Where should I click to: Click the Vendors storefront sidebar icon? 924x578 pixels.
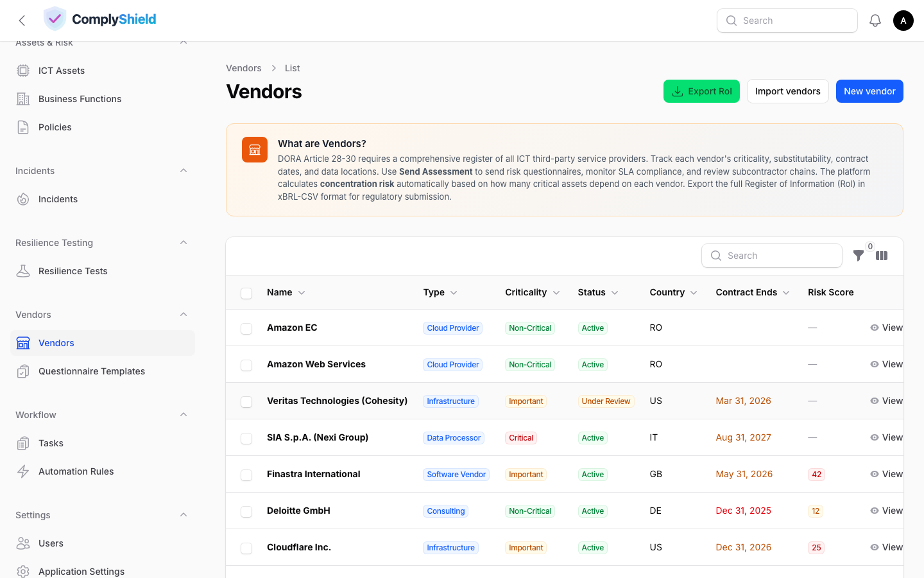pos(23,343)
